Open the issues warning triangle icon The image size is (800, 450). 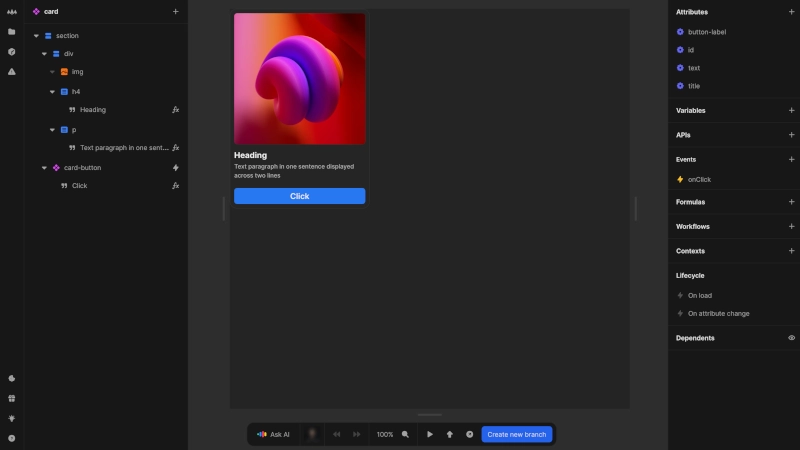[x=11, y=72]
